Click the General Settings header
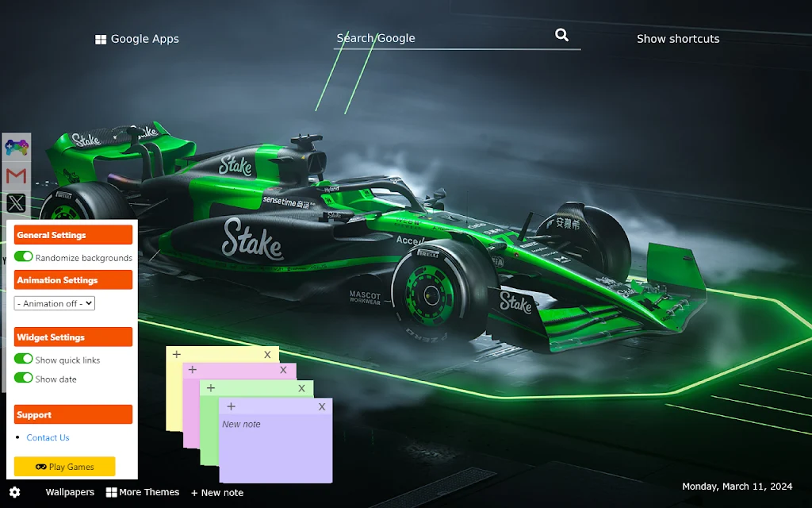This screenshot has height=508, width=812. (x=73, y=235)
